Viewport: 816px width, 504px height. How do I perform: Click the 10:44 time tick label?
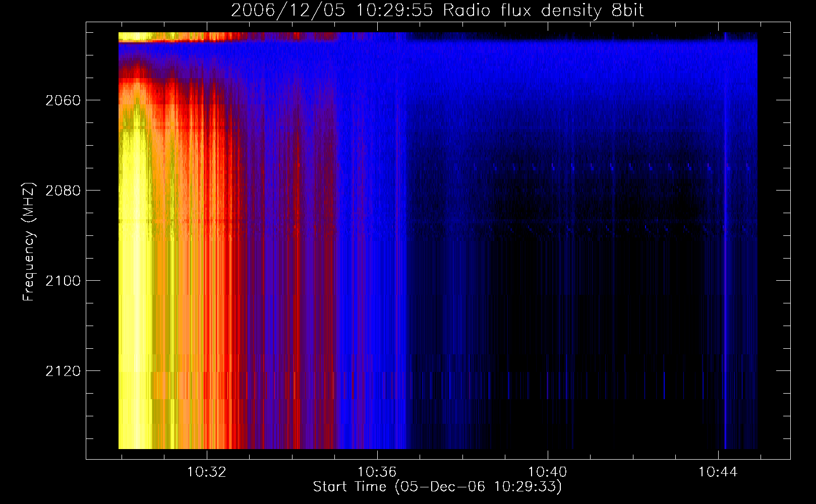[x=718, y=472]
